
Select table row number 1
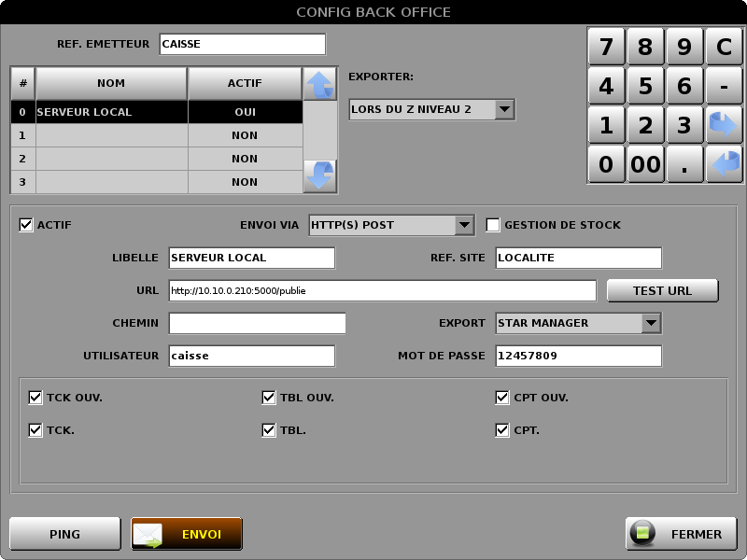pos(157,135)
